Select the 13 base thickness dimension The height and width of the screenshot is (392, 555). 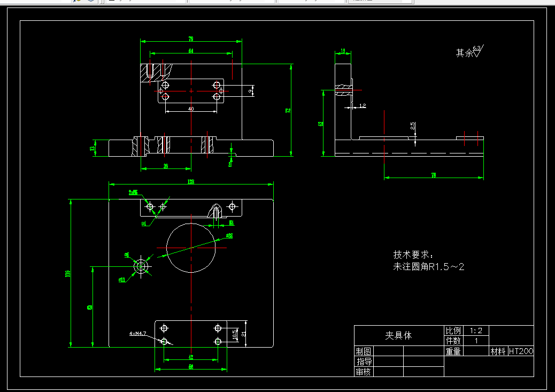point(93,148)
